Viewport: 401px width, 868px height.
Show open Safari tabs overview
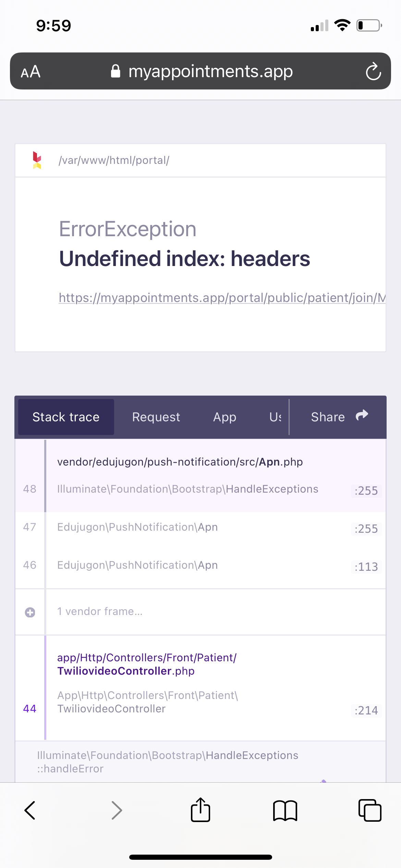pos(369,810)
